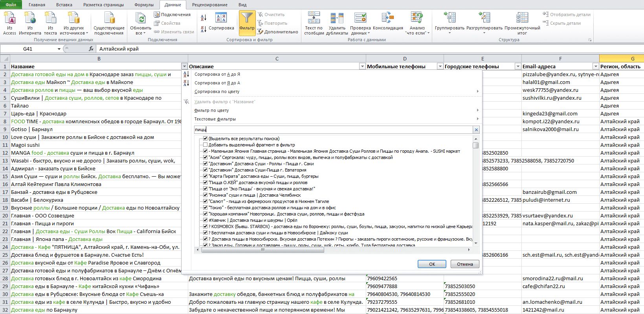644x314 pixels.
Task: Click Дополнительно advanced filter
Action: pos(278,32)
